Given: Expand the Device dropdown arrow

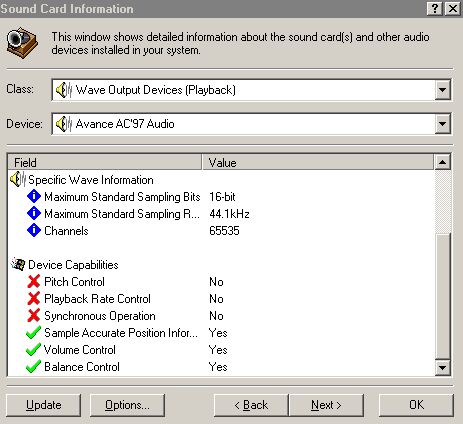Looking at the screenshot, I should [442, 124].
